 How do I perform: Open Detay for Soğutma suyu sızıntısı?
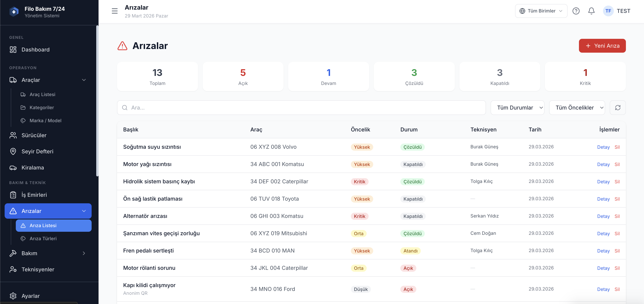[603, 147]
